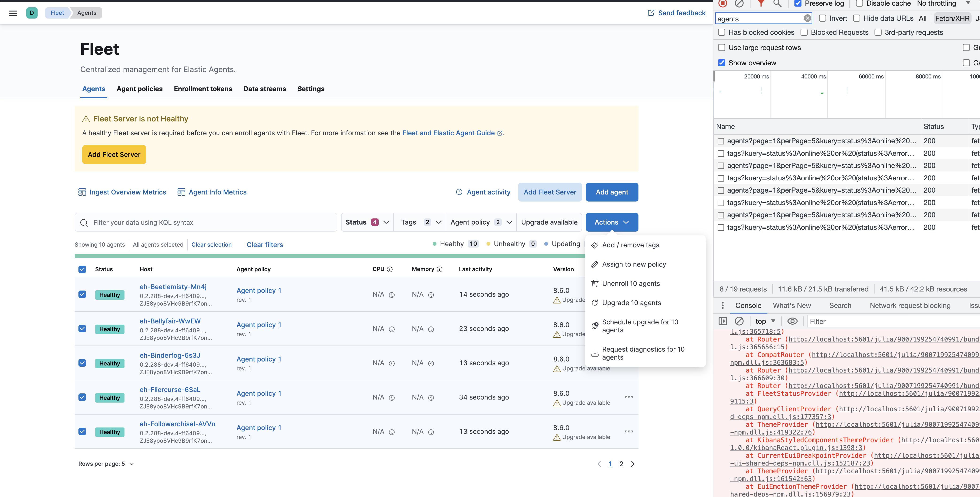Open Fleet and Elastic Agent Guide

(452, 133)
